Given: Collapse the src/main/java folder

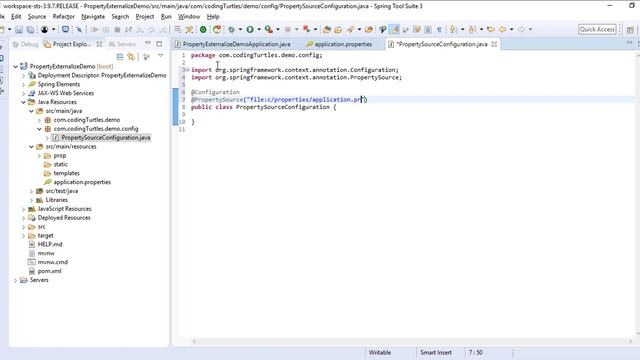Looking at the screenshot, I should point(31,111).
